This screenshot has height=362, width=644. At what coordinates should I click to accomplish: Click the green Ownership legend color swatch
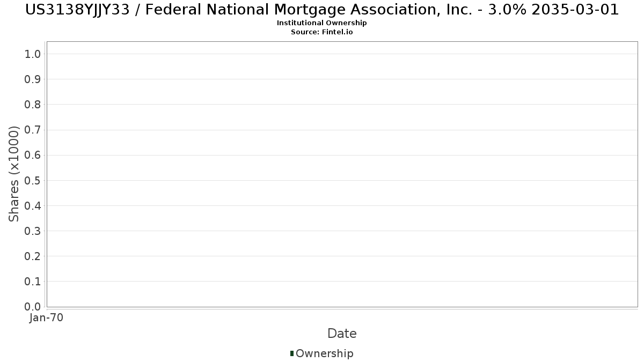[292, 353]
